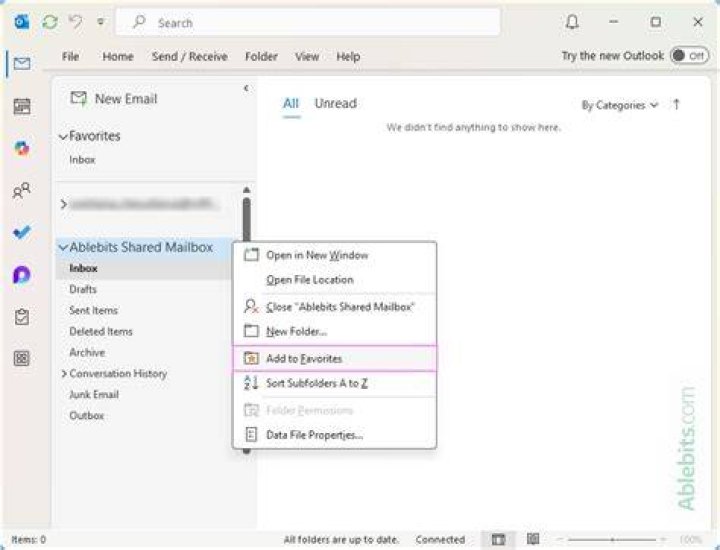
Task: Switch to Reading view in status bar
Action: tap(533, 539)
